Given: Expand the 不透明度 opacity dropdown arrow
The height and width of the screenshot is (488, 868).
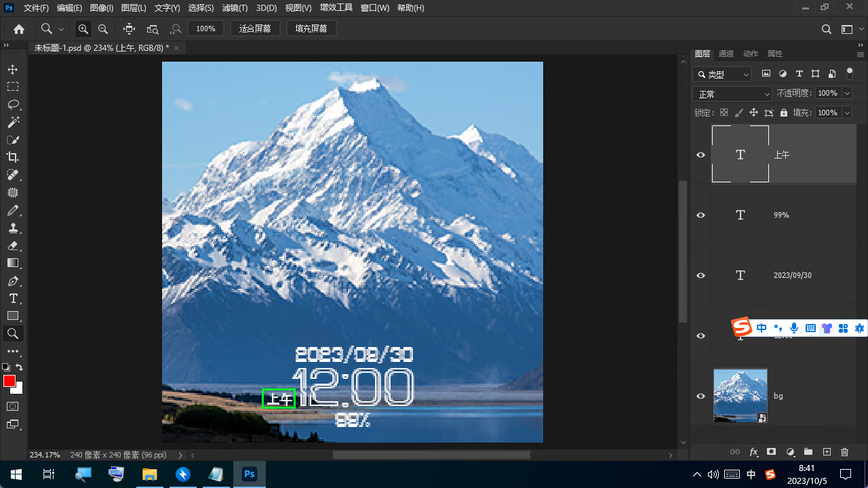Looking at the screenshot, I should click(847, 94).
